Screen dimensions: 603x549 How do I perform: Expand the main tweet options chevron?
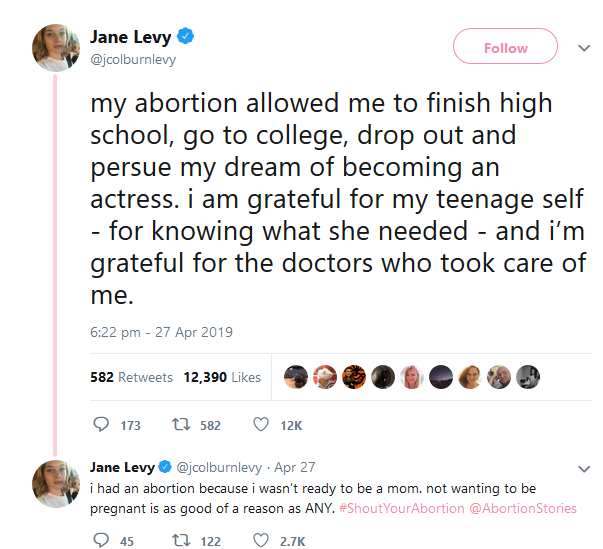point(584,47)
